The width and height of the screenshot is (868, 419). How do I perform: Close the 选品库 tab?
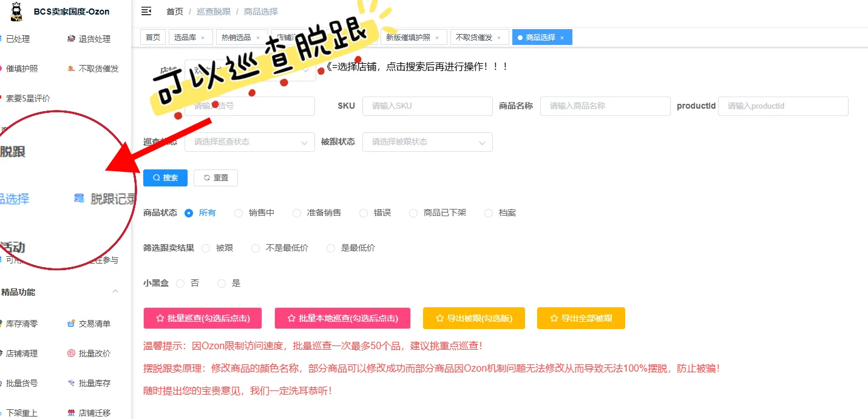coord(203,38)
